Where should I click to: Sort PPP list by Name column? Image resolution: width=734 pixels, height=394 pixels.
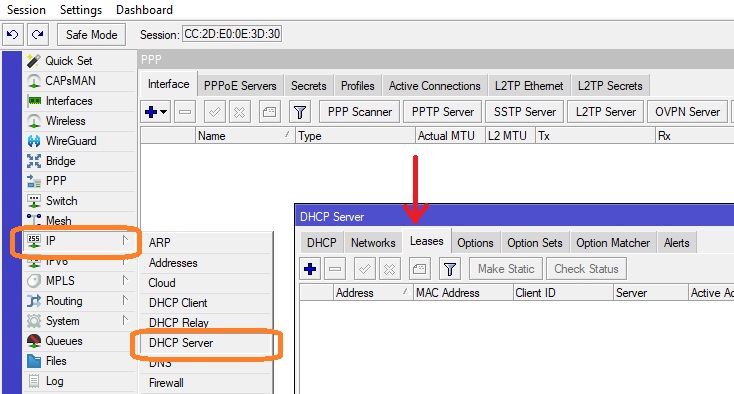tap(244, 136)
